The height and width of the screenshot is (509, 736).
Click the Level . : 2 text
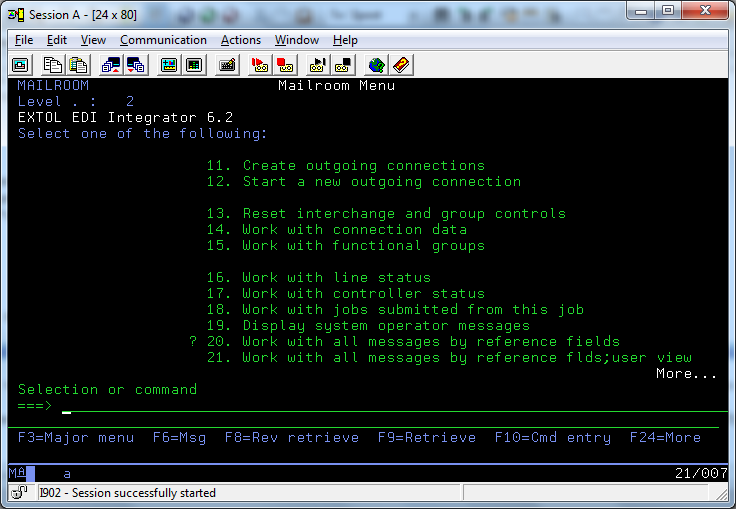point(76,101)
